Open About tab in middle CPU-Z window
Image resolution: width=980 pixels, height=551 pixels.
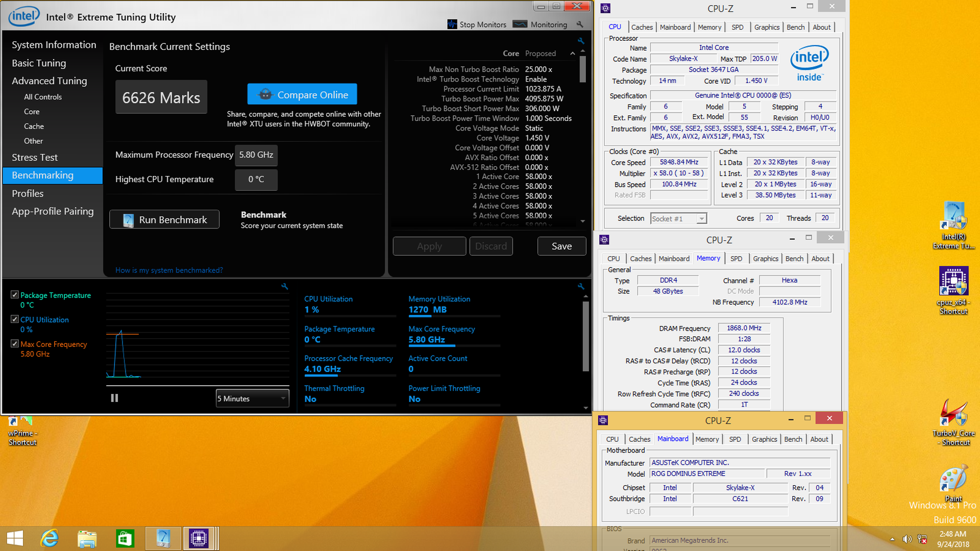[x=820, y=259]
